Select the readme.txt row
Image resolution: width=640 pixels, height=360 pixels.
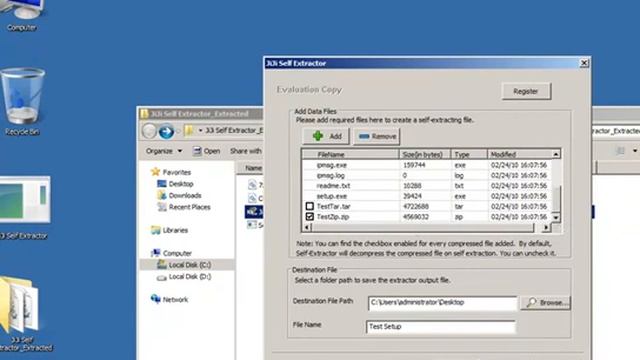click(427, 185)
